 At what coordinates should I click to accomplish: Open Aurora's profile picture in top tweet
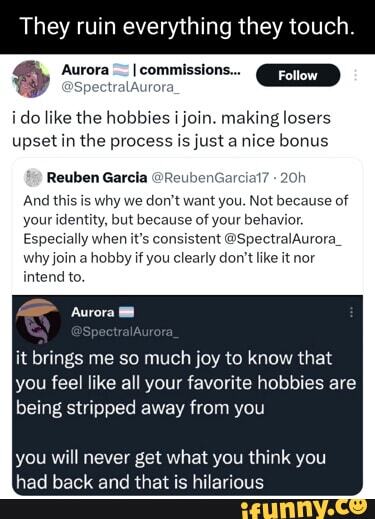[31, 79]
